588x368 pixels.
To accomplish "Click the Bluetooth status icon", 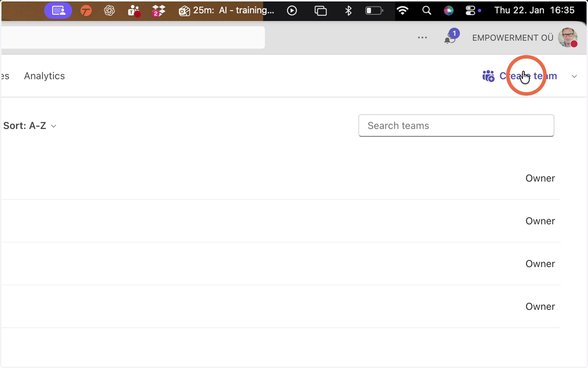I will tap(348, 10).
